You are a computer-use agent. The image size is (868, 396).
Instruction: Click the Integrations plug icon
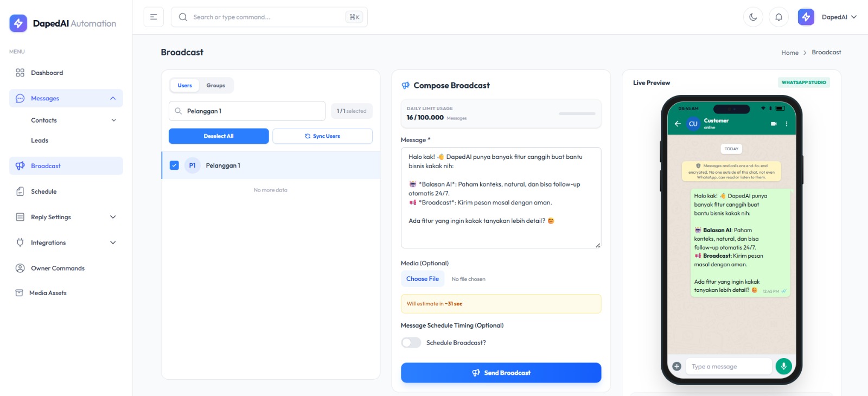click(x=20, y=242)
